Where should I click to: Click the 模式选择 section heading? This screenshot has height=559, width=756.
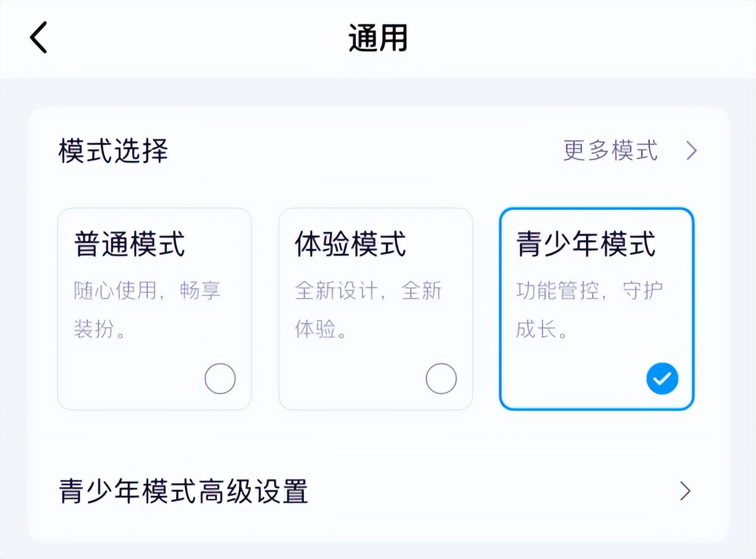(x=110, y=150)
